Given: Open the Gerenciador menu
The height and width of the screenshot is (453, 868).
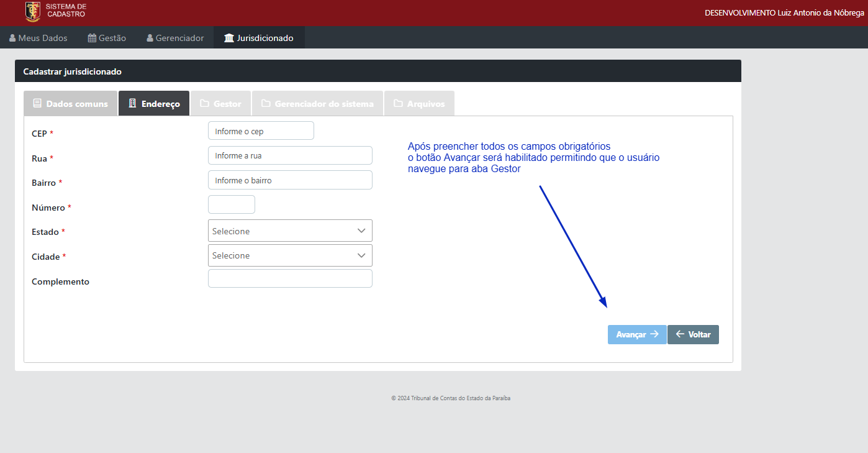Looking at the screenshot, I should pos(175,38).
